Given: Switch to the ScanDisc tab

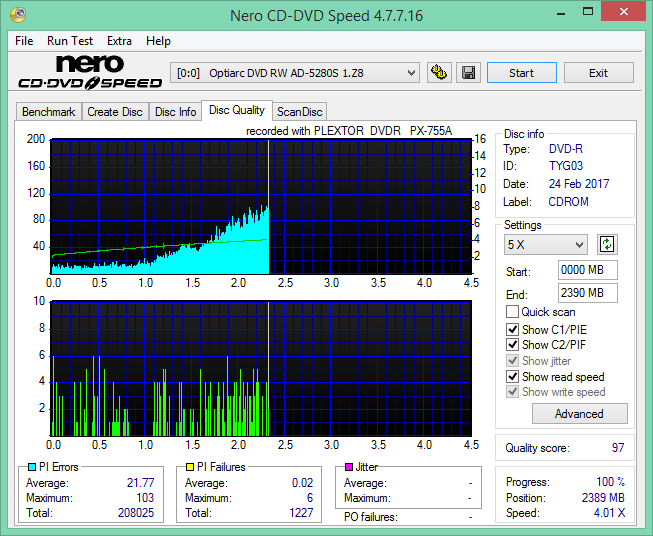Looking at the screenshot, I should (300, 112).
